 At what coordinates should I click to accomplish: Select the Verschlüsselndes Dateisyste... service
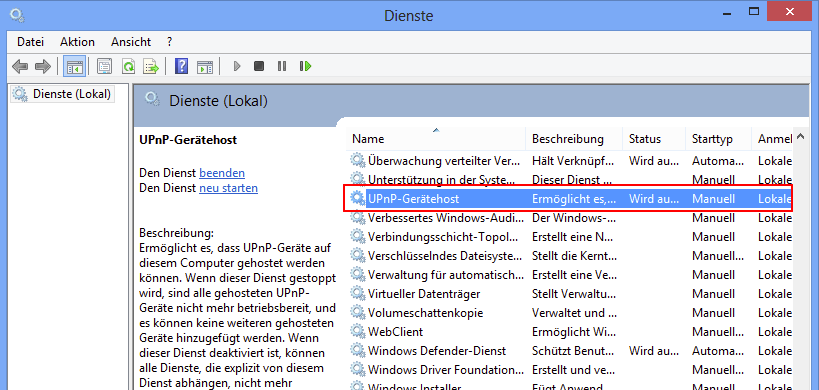(445, 255)
